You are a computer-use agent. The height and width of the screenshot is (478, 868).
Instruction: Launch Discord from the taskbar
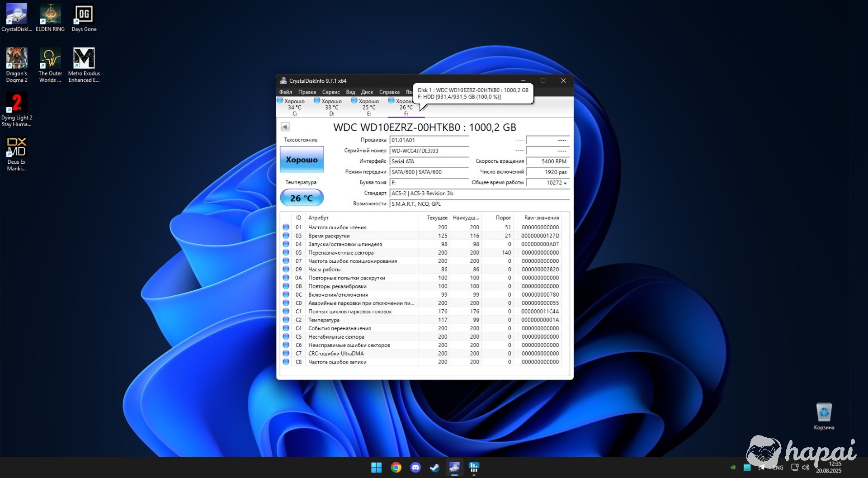click(415, 467)
